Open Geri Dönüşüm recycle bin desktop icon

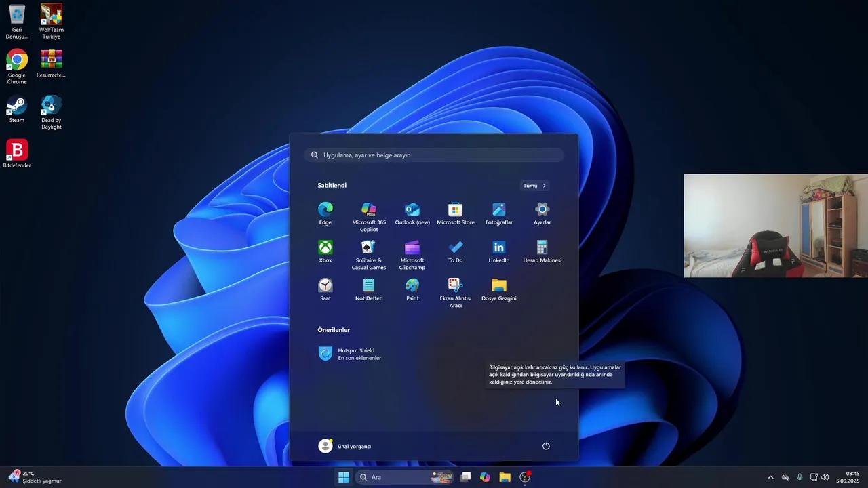(x=17, y=22)
